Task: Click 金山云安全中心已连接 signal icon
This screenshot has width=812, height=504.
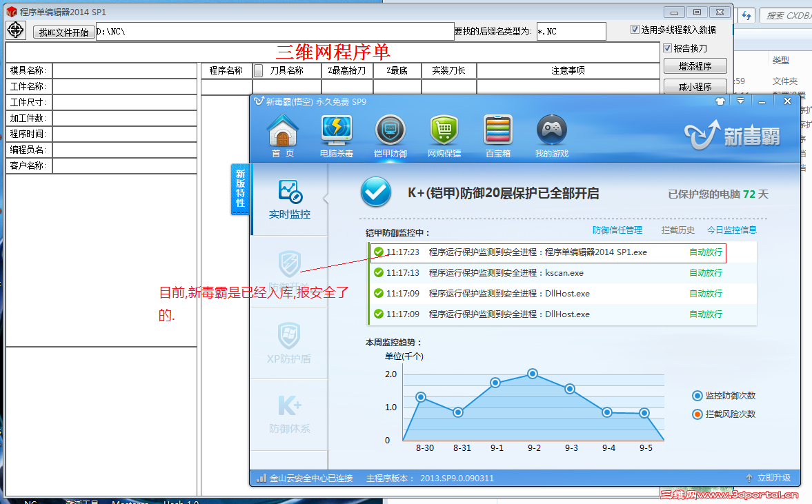Action: point(261,478)
